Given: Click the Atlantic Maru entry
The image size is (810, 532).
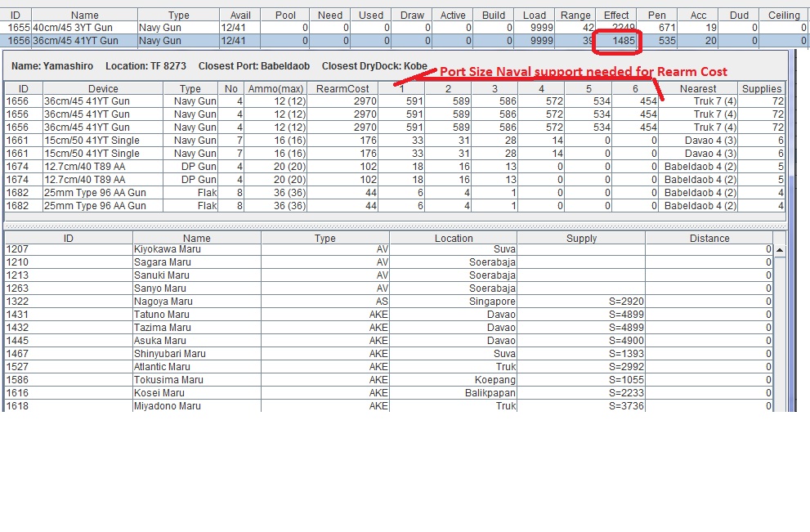Looking at the screenshot, I should (x=389, y=366).
